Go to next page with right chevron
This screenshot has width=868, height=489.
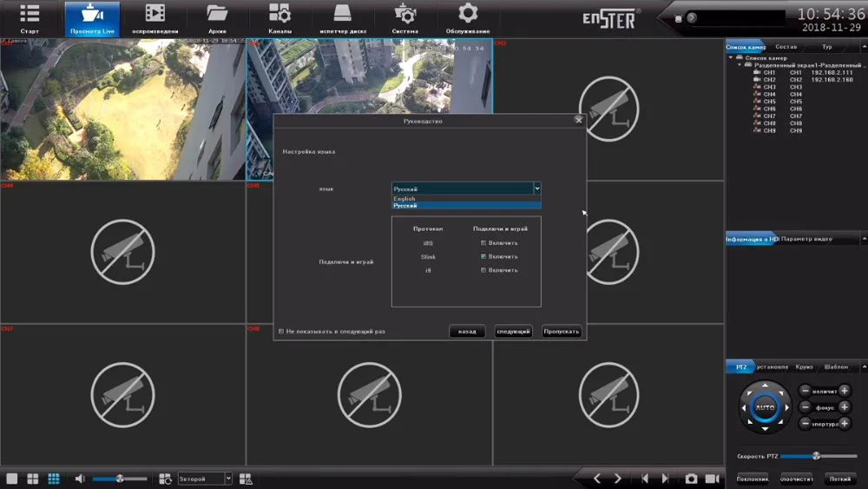618,479
